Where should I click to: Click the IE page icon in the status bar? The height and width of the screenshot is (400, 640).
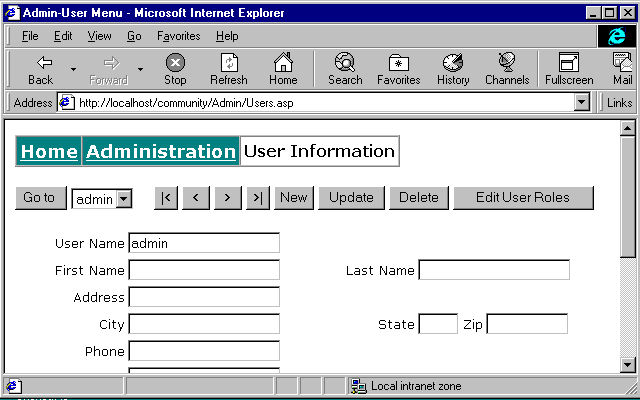click(x=13, y=386)
